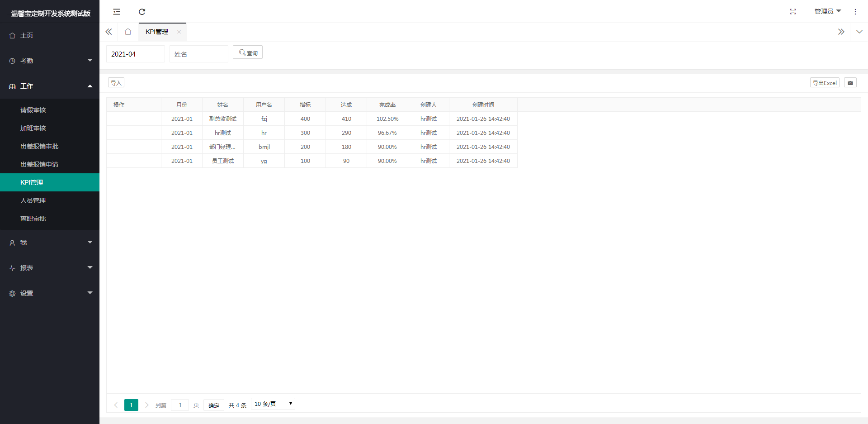
Task: Click the 导出Excel button
Action: (x=824, y=83)
